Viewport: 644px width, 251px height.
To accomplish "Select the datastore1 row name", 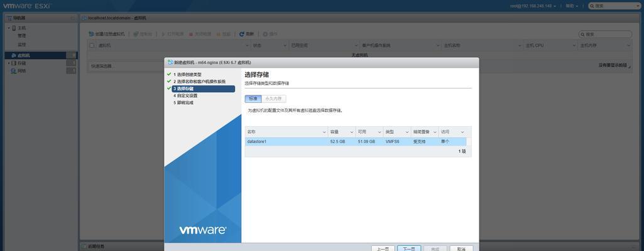I will (x=257, y=141).
